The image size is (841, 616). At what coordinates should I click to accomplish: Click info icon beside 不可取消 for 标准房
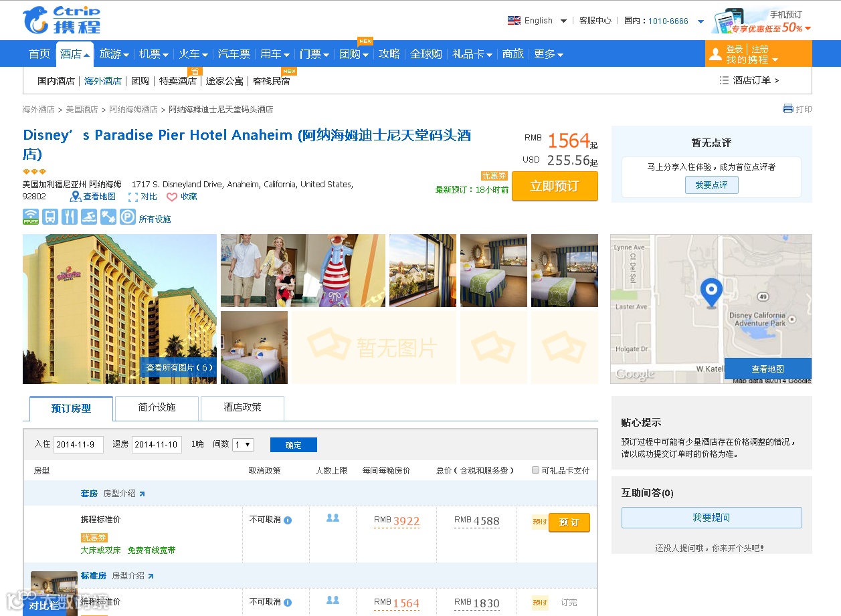(x=288, y=602)
